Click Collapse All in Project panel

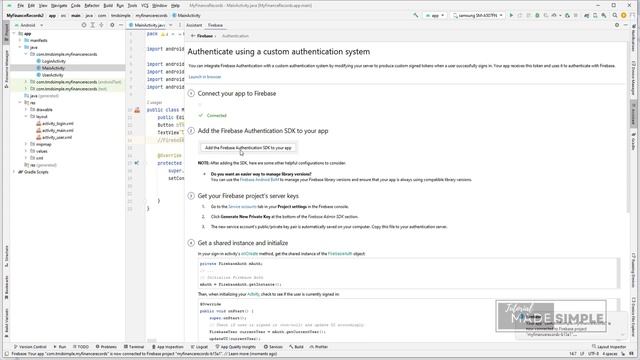[102, 25]
